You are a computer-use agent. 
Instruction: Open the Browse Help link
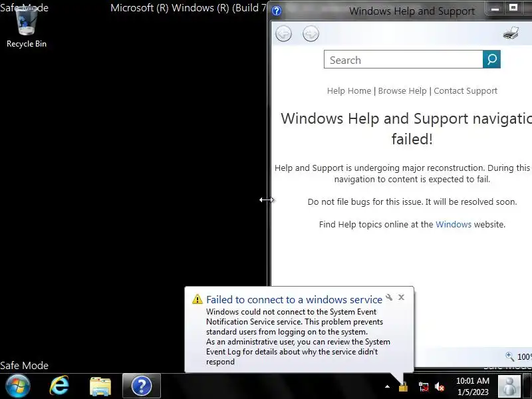coord(402,91)
